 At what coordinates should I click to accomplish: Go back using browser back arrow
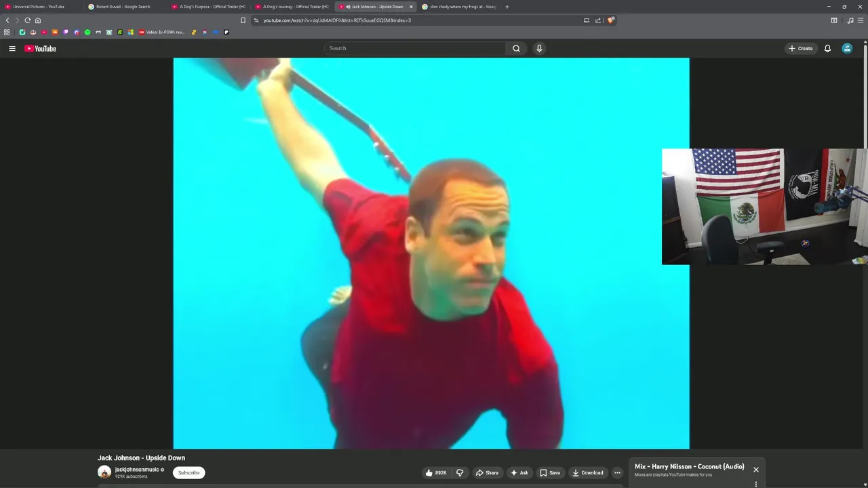click(7, 20)
